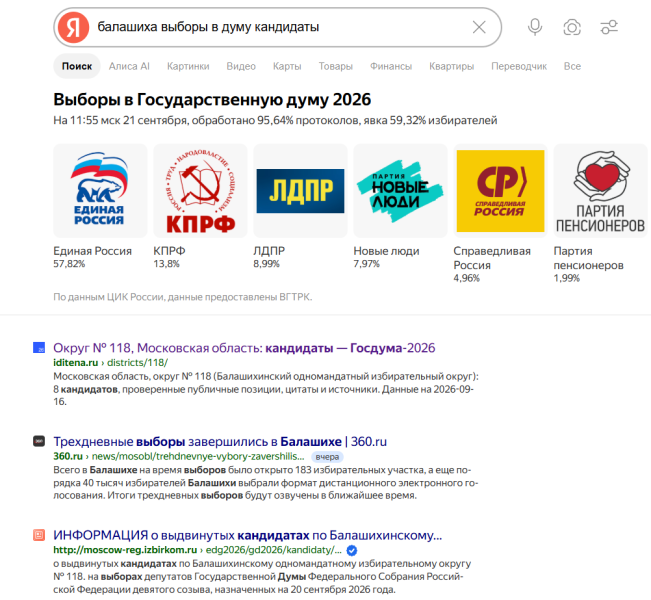Click the protocols processed status line
651x600 pixels.
click(275, 120)
